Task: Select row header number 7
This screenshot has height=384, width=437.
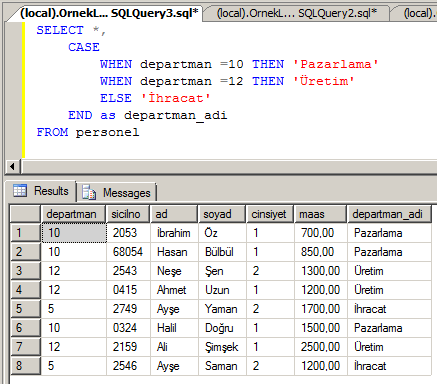Action: [25, 347]
